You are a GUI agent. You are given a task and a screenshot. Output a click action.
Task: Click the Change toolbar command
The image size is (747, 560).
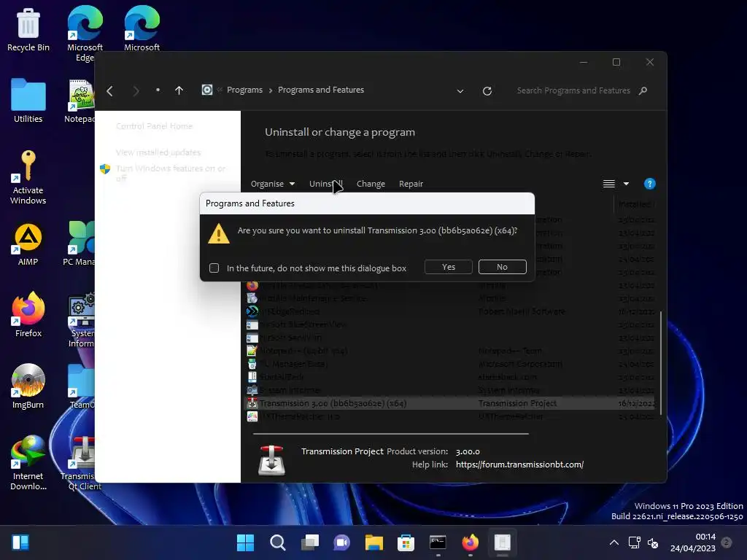(371, 184)
